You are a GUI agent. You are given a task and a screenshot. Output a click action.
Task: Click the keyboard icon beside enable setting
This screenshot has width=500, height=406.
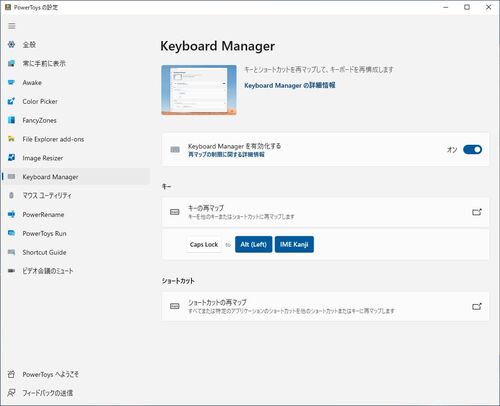(175, 149)
